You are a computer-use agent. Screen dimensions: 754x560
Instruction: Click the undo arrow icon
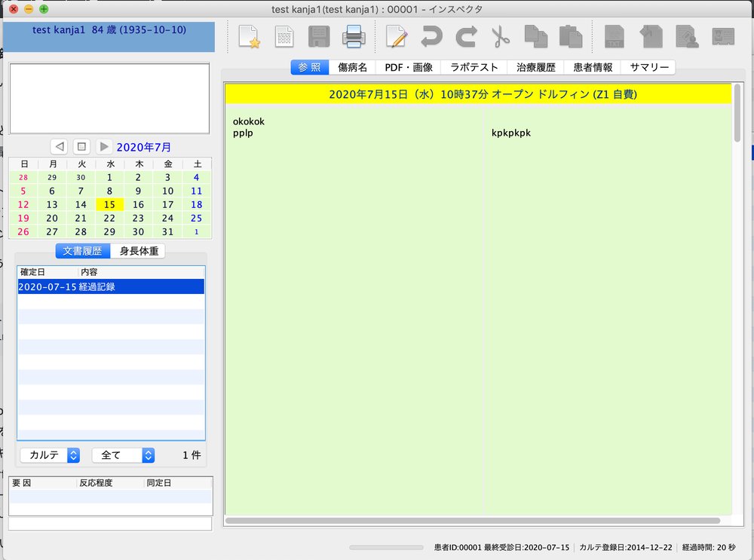coord(431,36)
